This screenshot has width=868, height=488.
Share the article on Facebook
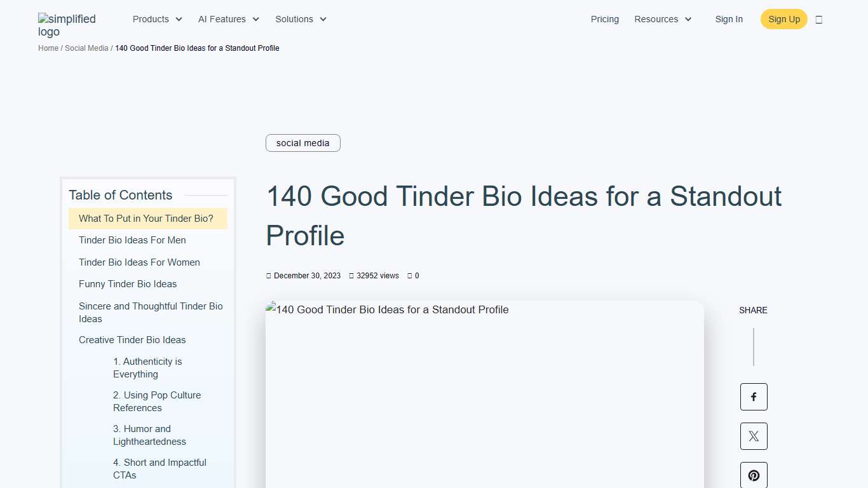(754, 396)
